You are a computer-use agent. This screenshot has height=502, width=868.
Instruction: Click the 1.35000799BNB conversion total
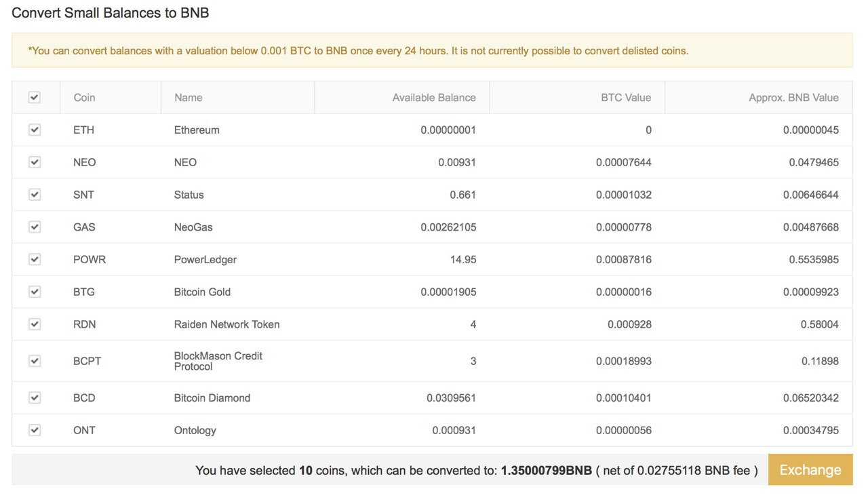coord(547,470)
